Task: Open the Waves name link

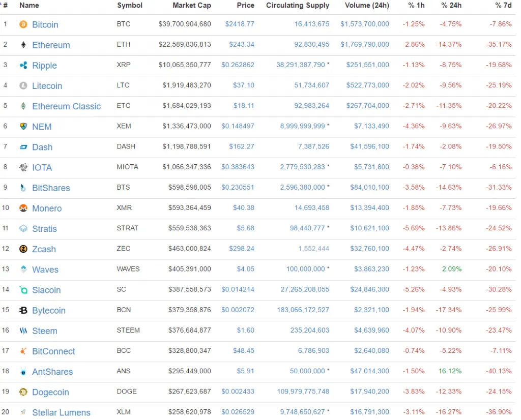Action: coord(45,269)
